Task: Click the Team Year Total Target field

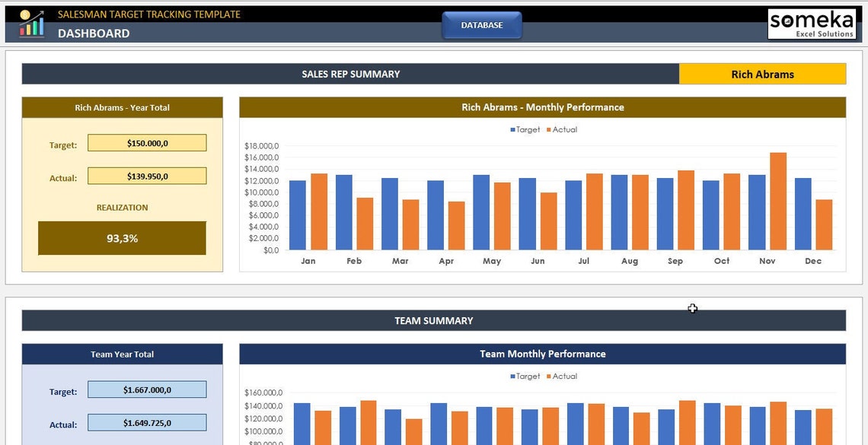Action: (147, 389)
